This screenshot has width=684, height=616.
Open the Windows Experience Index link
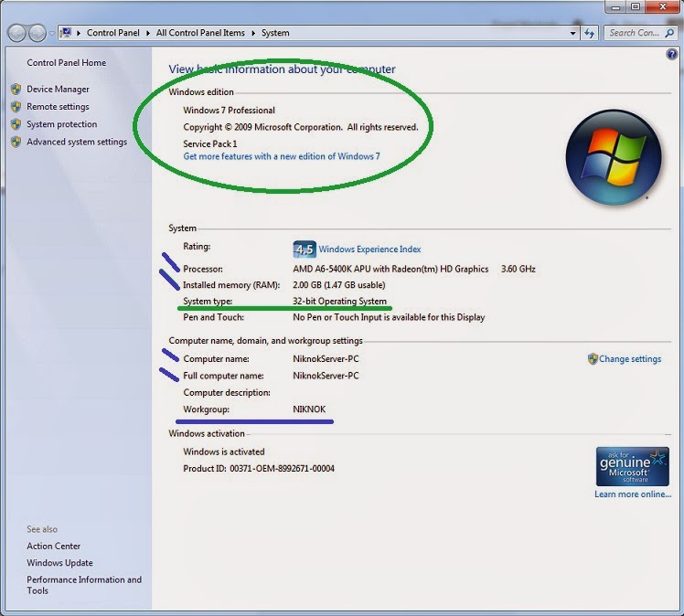click(x=369, y=249)
